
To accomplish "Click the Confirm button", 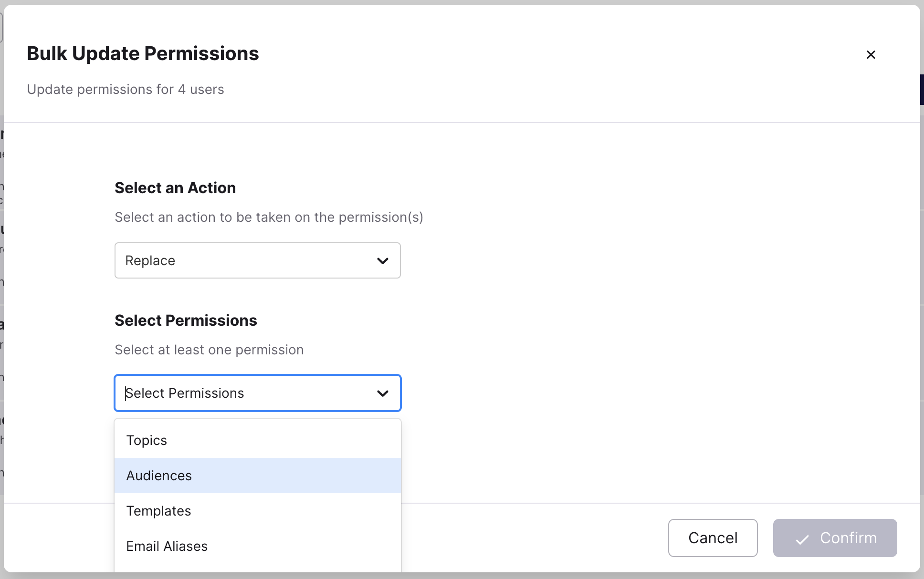I will tap(835, 538).
